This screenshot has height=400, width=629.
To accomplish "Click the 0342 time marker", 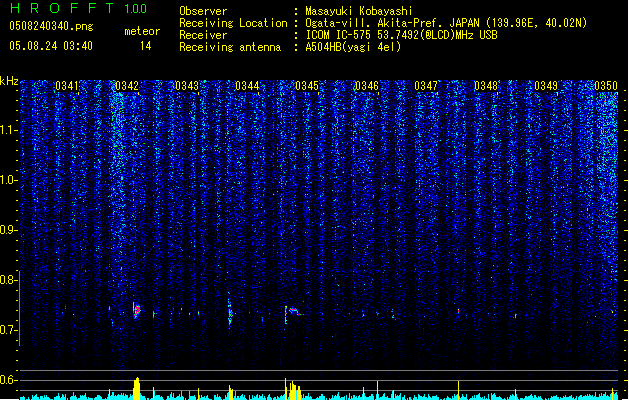I will tap(127, 86).
